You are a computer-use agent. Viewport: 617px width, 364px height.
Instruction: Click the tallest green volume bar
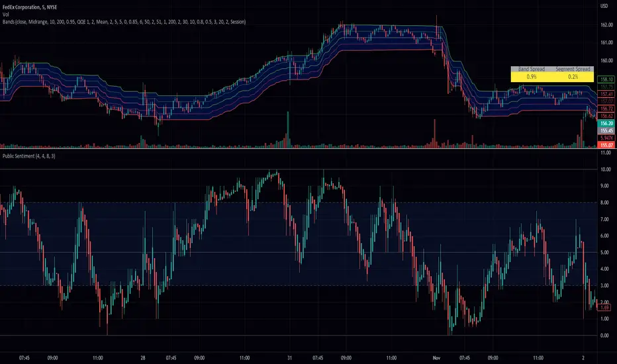coord(288,130)
